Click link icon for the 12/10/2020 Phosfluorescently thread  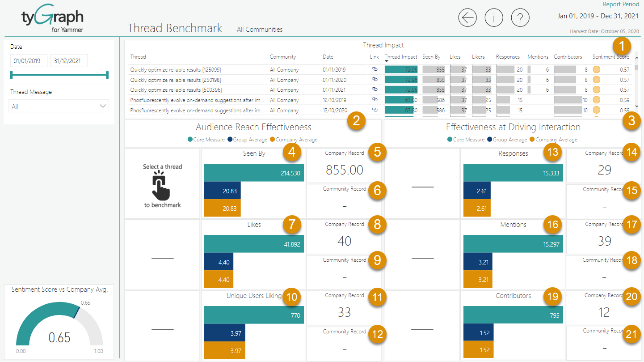[375, 110]
